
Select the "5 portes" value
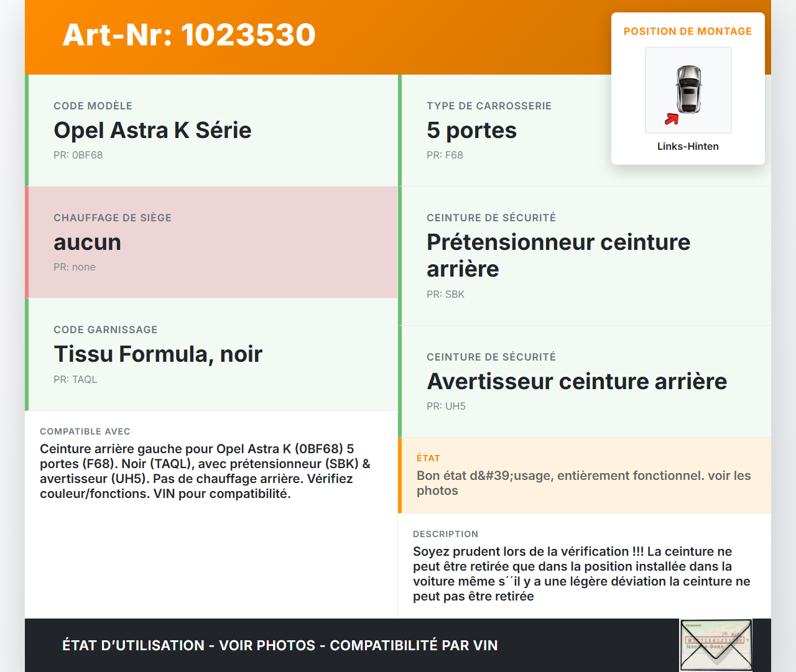pyautogui.click(x=471, y=130)
